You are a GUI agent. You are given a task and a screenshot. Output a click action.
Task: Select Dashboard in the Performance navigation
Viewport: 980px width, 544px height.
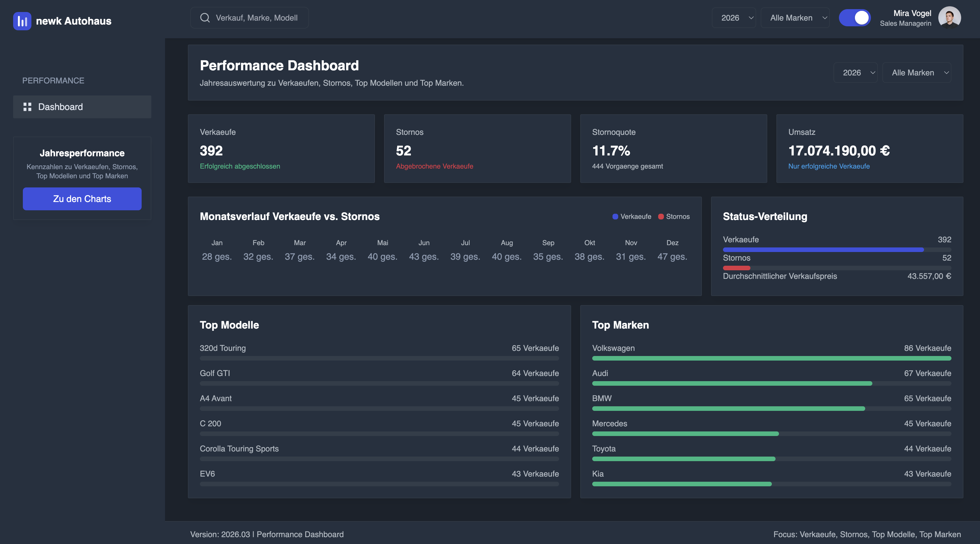[60, 107]
